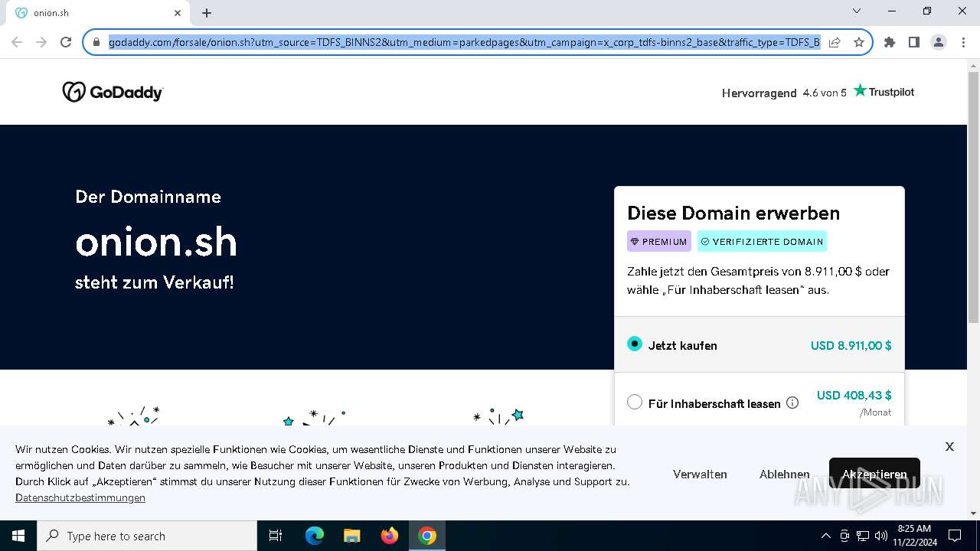Open the Chrome three-dot menu
Image resolution: width=980 pixels, height=551 pixels.
click(x=963, y=42)
